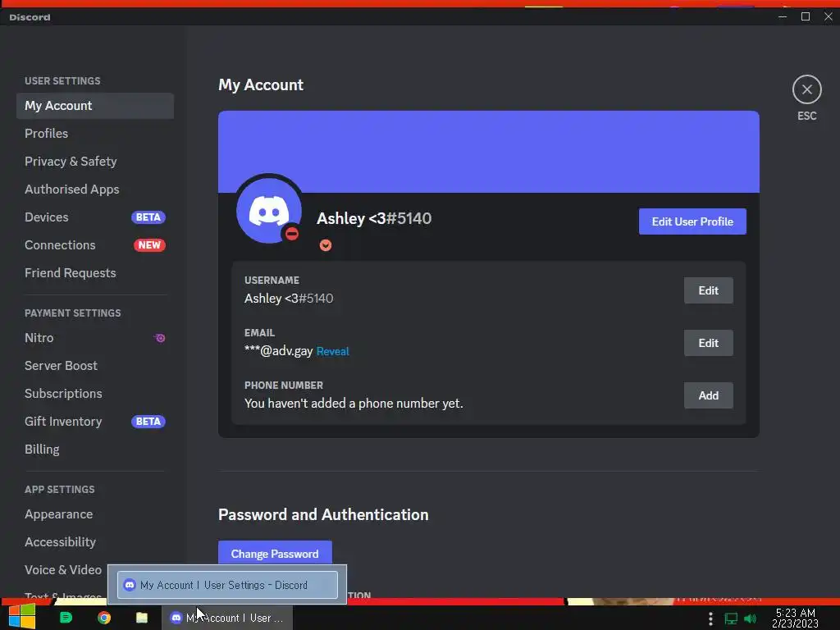Open Nitro payment settings

pos(95,338)
